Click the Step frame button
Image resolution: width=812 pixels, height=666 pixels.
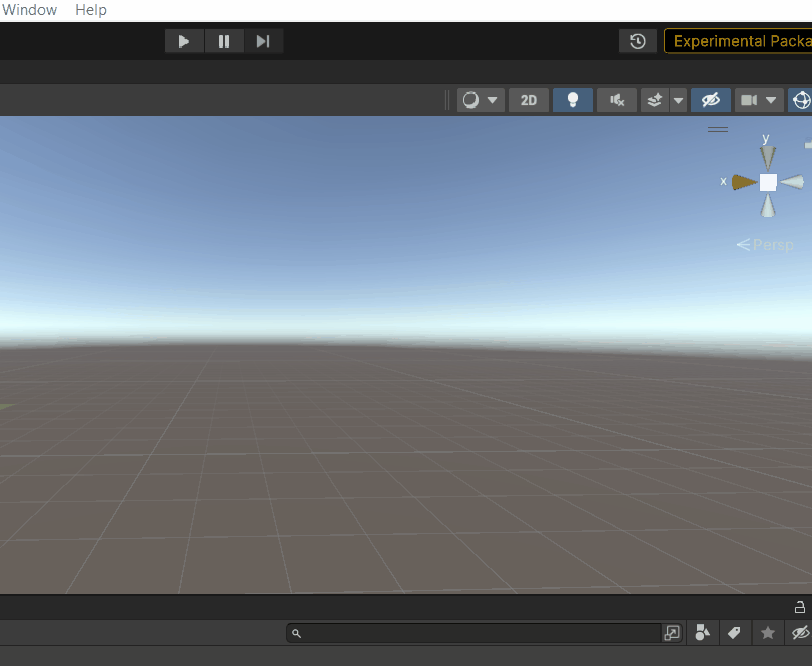click(263, 41)
